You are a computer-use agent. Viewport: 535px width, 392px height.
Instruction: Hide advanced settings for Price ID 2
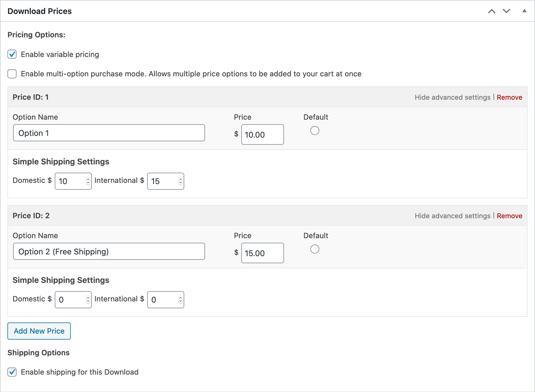point(452,216)
